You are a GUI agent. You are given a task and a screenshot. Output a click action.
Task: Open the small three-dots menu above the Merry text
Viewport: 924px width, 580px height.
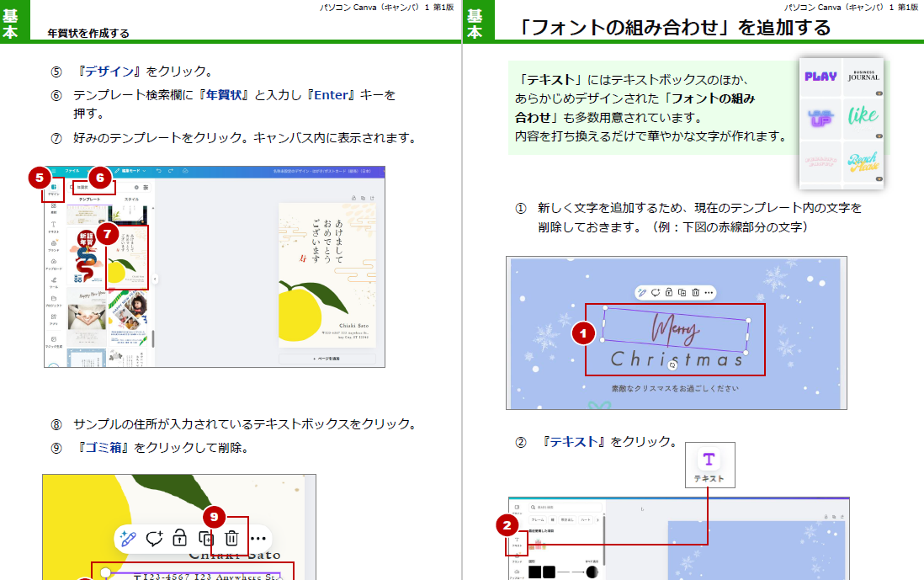(x=709, y=292)
